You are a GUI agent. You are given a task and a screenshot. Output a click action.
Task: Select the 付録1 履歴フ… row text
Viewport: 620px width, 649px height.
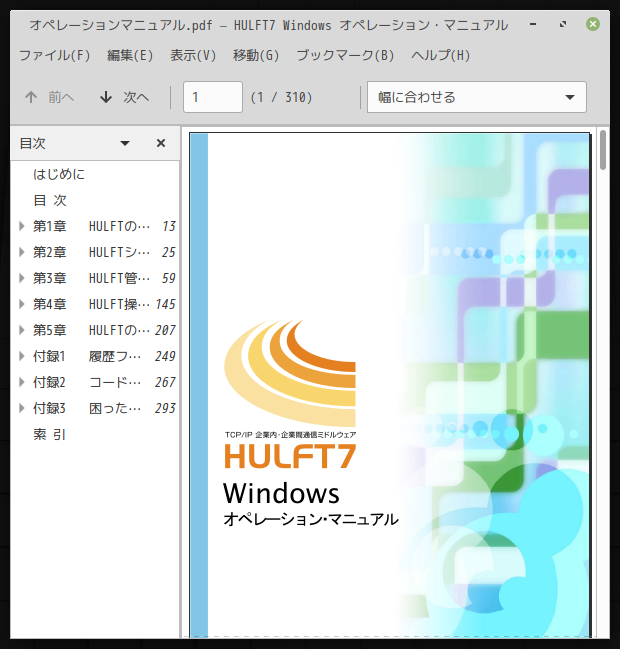pos(87,356)
